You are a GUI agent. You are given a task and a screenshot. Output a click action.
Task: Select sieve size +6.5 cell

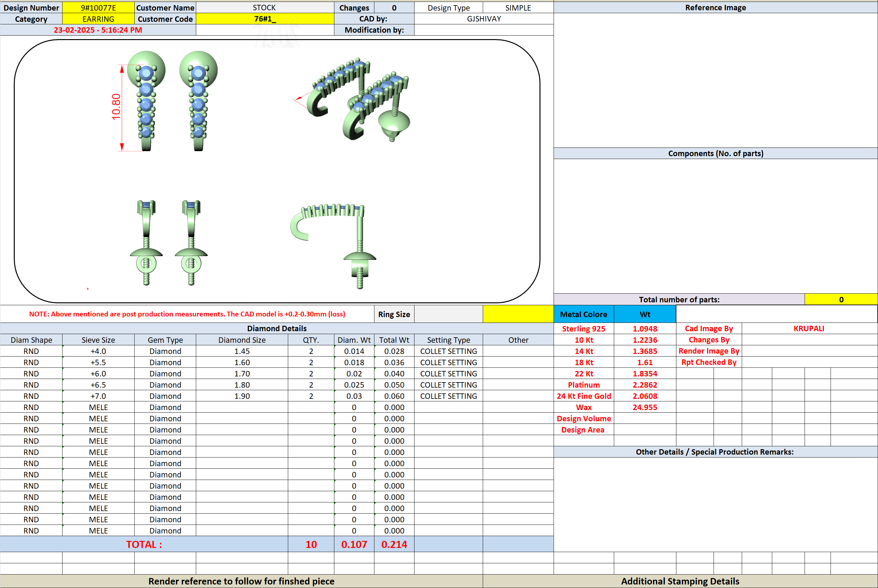coord(98,385)
